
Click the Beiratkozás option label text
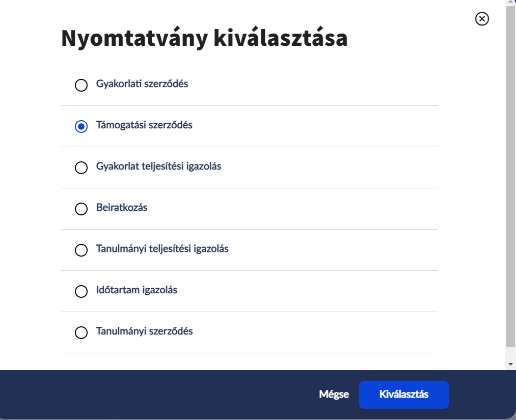click(122, 207)
